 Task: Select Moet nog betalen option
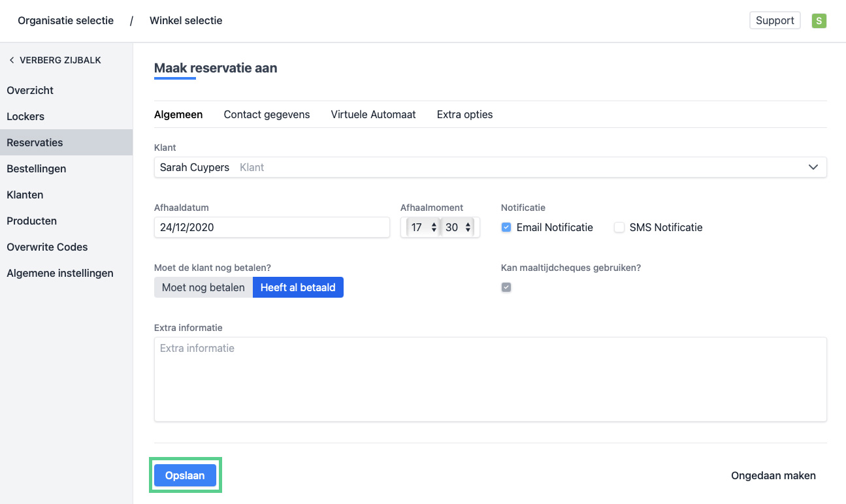pos(203,287)
